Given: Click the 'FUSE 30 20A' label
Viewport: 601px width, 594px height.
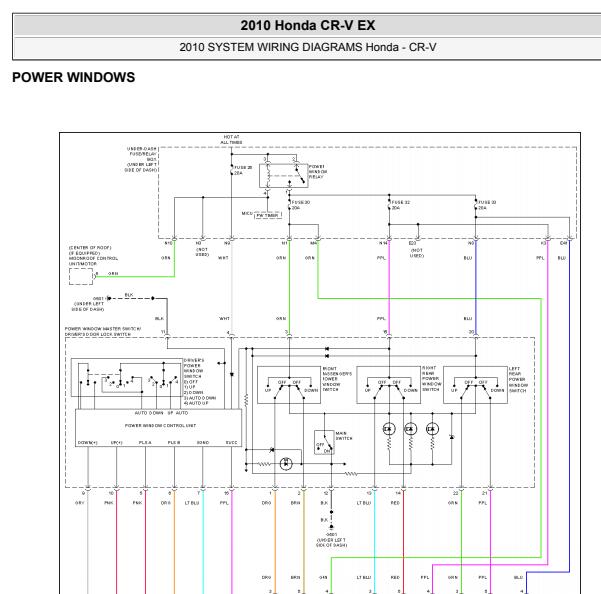Looking at the screenshot, I should [x=300, y=205].
